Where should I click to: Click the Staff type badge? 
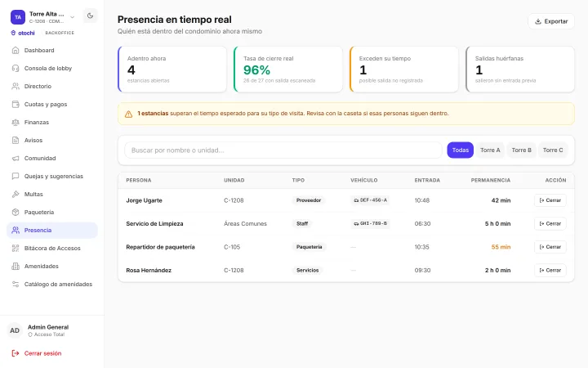[x=302, y=224]
